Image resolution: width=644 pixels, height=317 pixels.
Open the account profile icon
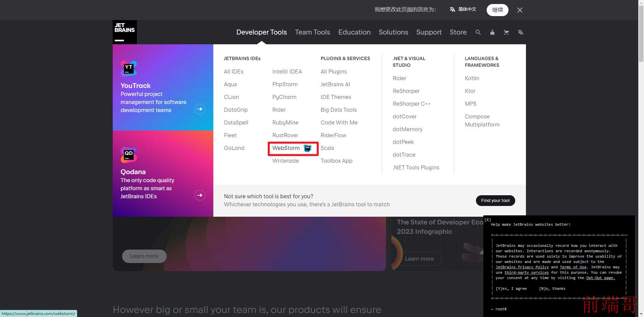[492, 32]
